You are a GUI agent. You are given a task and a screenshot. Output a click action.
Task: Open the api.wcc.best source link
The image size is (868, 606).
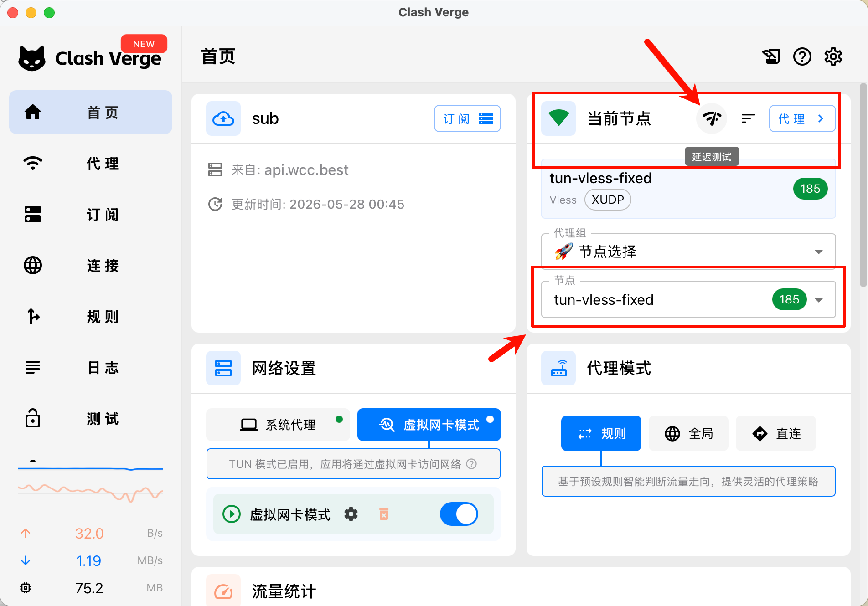tap(306, 170)
